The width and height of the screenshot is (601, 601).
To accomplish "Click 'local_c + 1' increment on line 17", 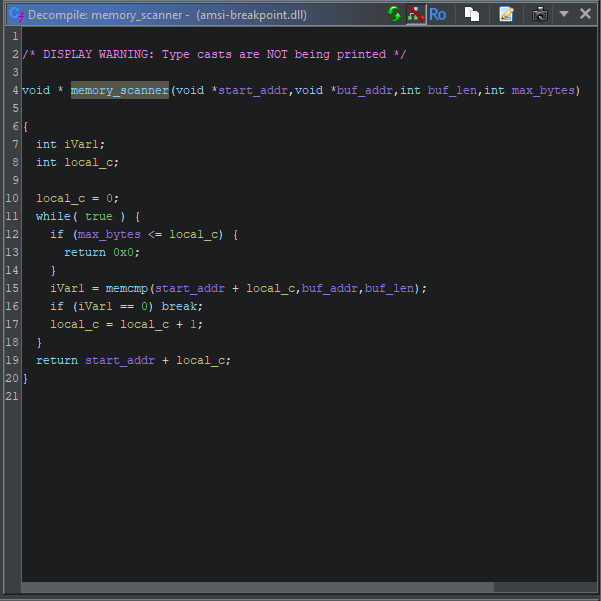I will [x=158, y=325].
